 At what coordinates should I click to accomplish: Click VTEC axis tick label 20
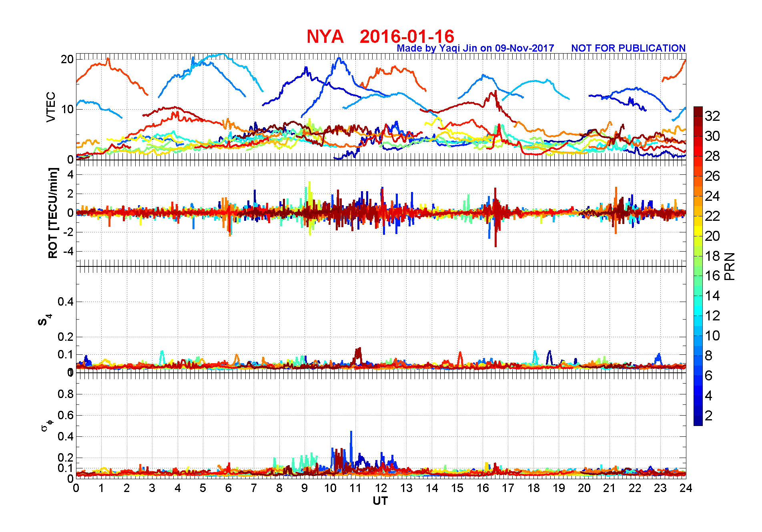coord(67,59)
